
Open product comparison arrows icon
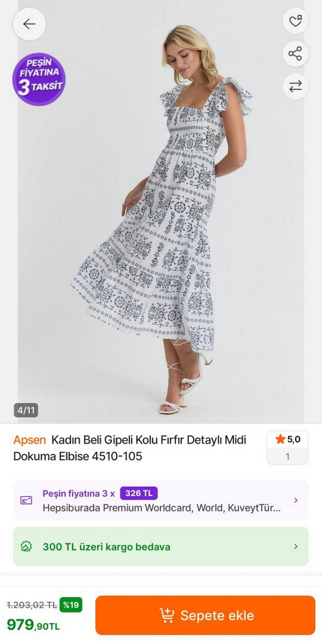coord(295,86)
